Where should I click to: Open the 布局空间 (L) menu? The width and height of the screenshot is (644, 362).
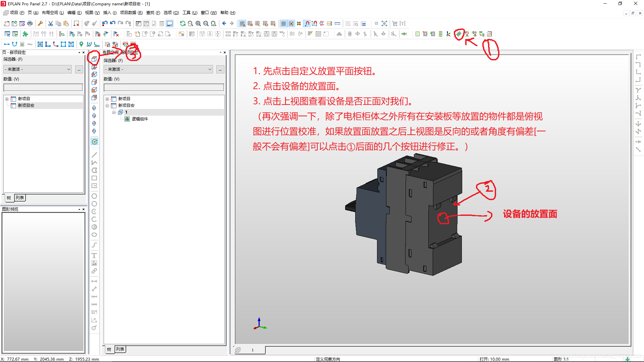(x=53, y=13)
